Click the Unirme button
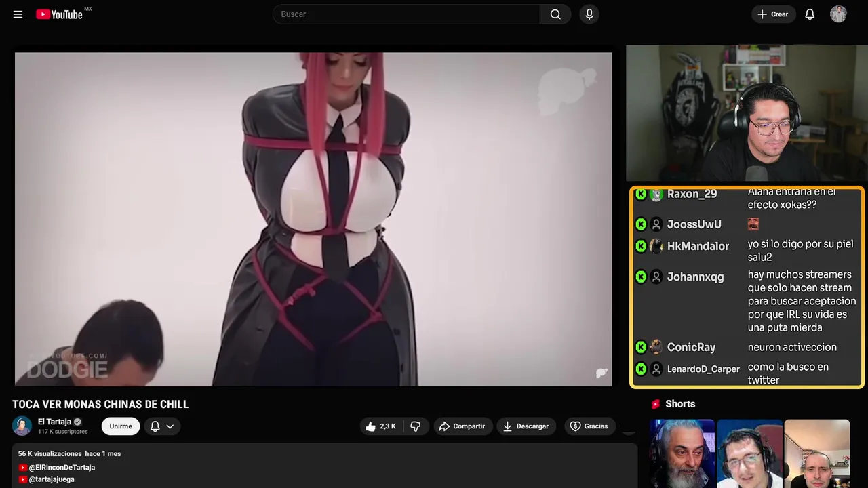This screenshot has height=488, width=868. pyautogui.click(x=121, y=426)
